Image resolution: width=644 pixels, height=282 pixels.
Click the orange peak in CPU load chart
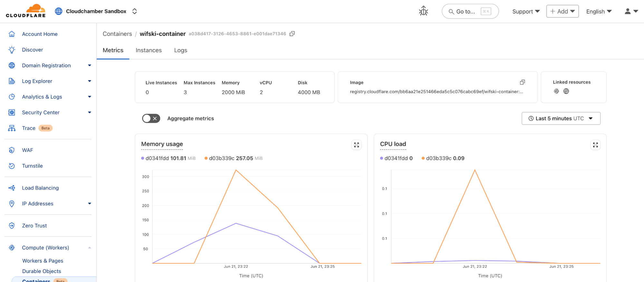(475, 170)
